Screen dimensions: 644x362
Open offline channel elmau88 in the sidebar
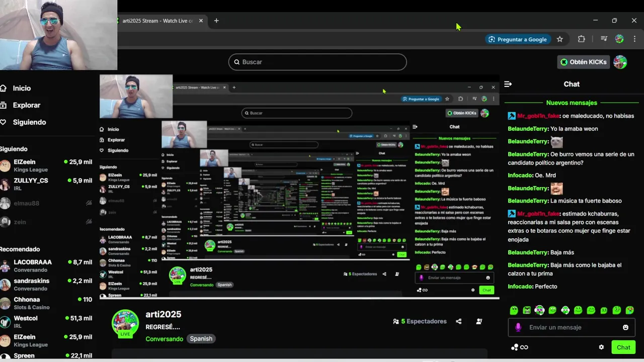[x=46, y=203]
